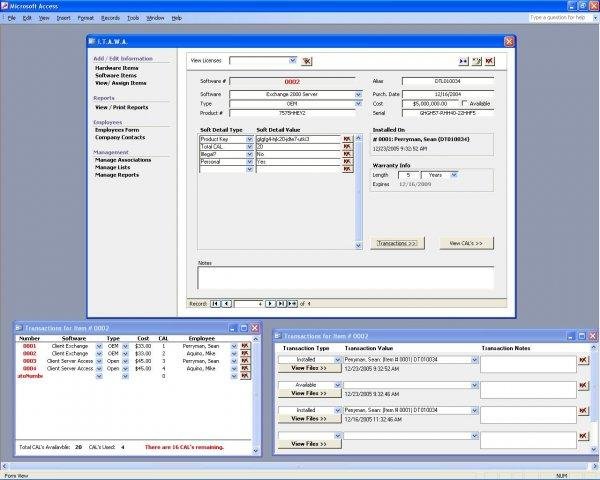Viewport: 600px width, 480px height.
Task: Click the new record icon at top right of form
Action: coord(463,61)
